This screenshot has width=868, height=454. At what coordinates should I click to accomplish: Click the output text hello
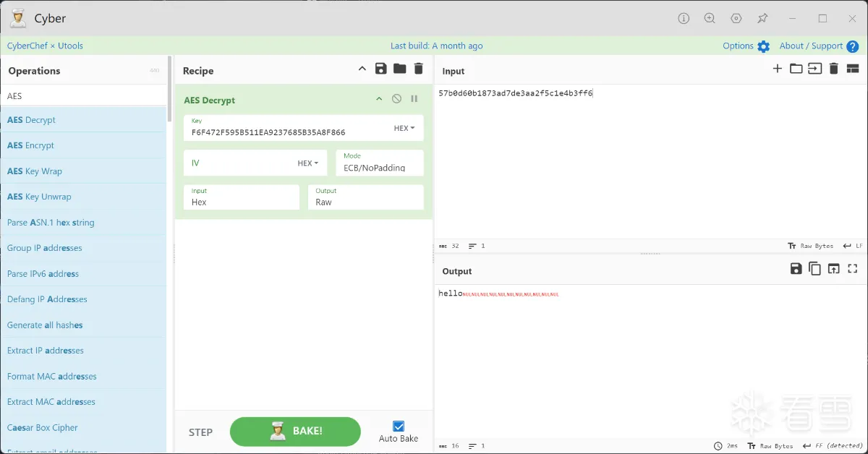450,294
